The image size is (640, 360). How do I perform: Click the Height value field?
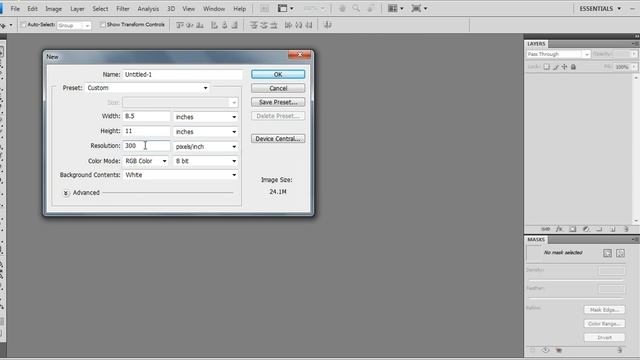coord(147,131)
